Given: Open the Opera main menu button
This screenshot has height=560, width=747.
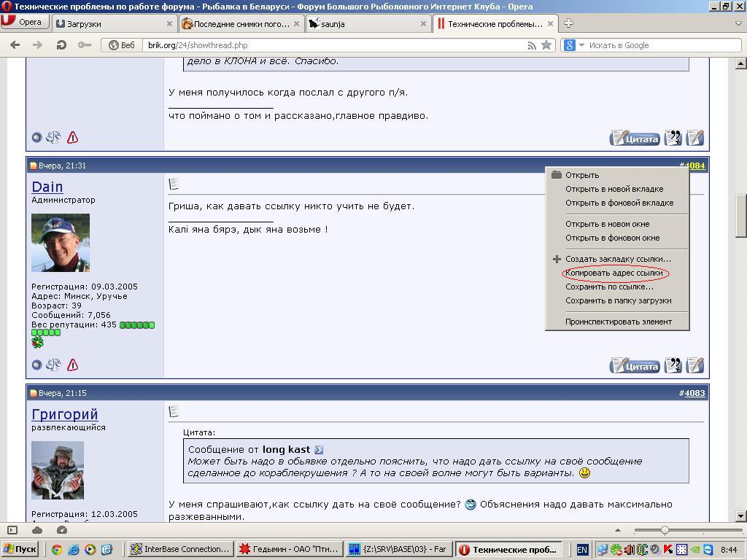Looking at the screenshot, I should [x=23, y=23].
